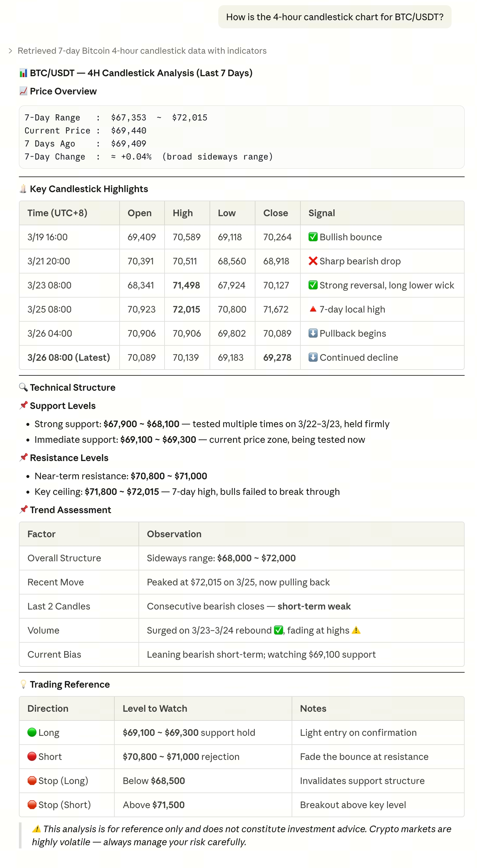Click the pushpin icon beside Support Levels
Screen dimensions: 477x868
coord(23,405)
